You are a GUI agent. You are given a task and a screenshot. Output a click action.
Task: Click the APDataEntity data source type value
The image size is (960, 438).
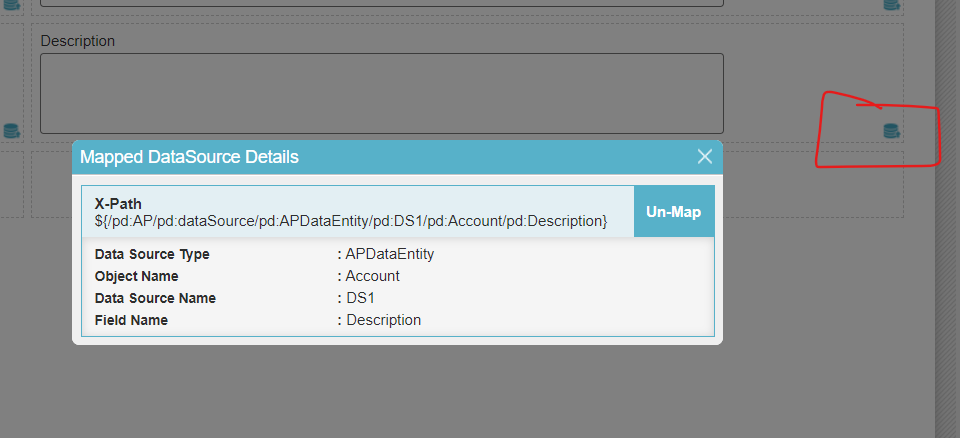click(x=390, y=254)
